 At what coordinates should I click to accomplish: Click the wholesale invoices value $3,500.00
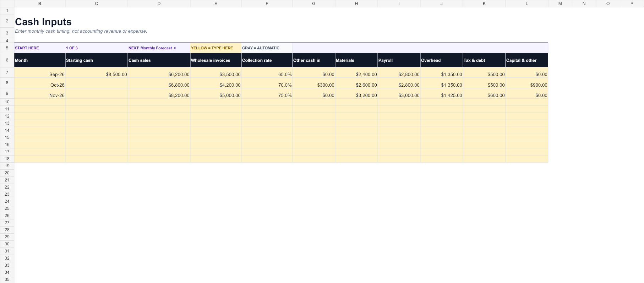(216, 72)
